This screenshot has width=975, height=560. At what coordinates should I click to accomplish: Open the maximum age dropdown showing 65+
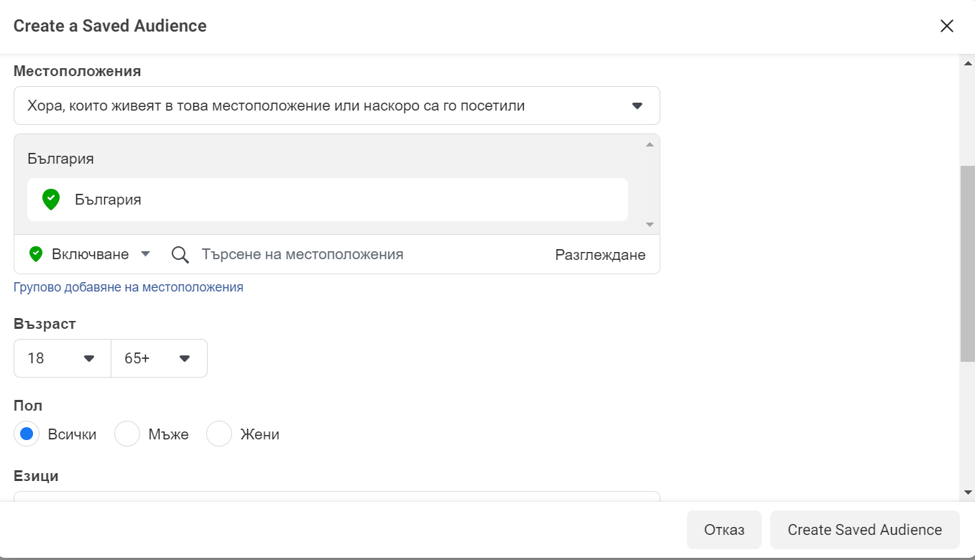[x=158, y=358]
